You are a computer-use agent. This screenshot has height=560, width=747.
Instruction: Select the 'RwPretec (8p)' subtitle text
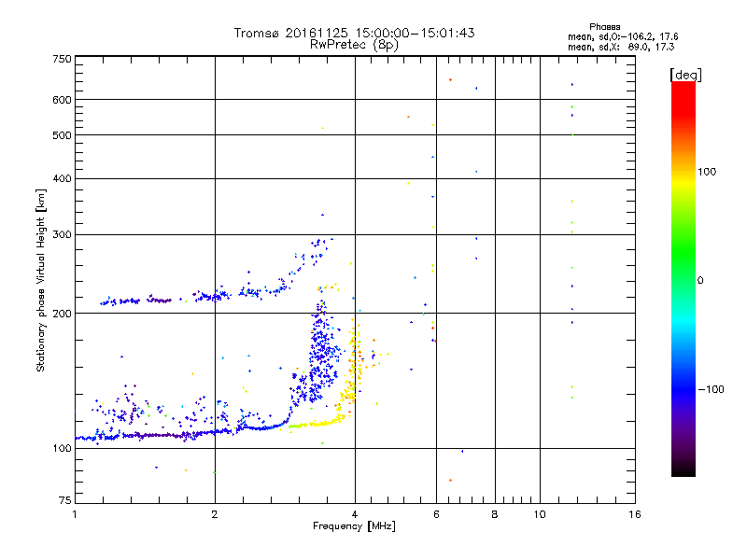[354, 45]
